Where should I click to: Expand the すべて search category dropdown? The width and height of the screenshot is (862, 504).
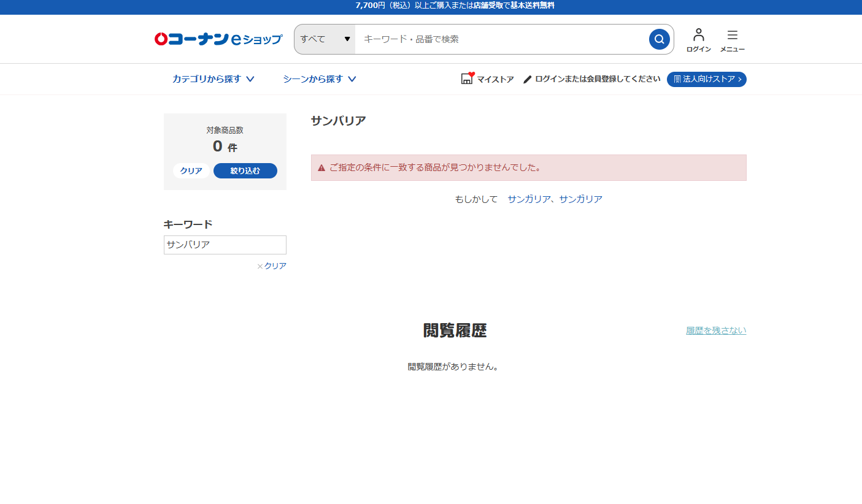pyautogui.click(x=325, y=39)
